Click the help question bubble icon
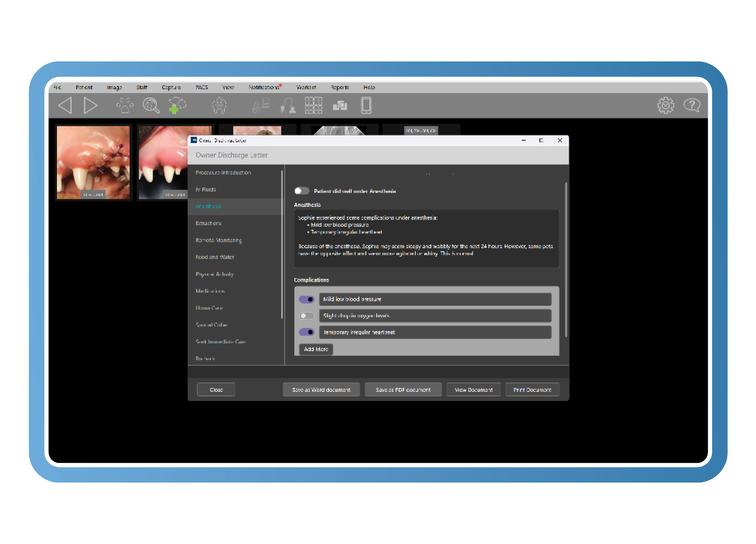This screenshot has width=756, height=544. [x=691, y=105]
